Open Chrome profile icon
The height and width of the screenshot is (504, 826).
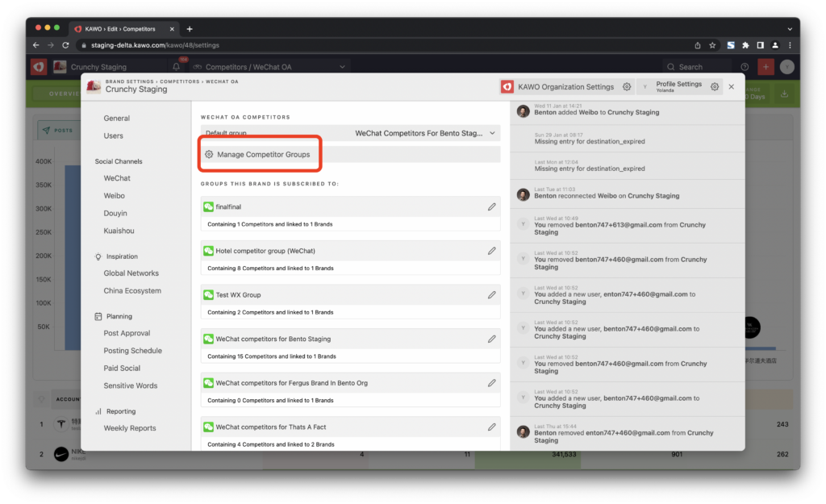click(x=775, y=45)
